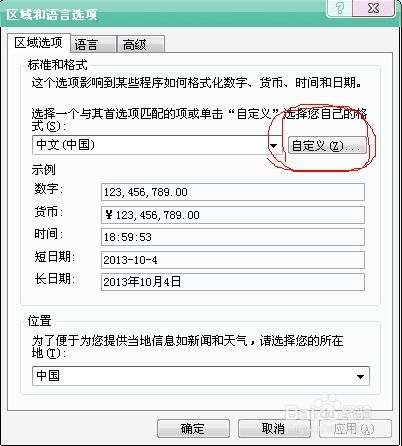The height and width of the screenshot is (446, 402).
Task: Click the 时间 example field showing 18:59:53
Action: [233, 237]
